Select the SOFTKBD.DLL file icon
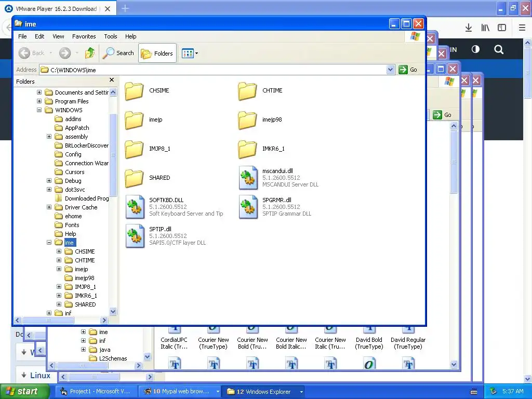The width and height of the screenshot is (532, 399). click(x=135, y=207)
